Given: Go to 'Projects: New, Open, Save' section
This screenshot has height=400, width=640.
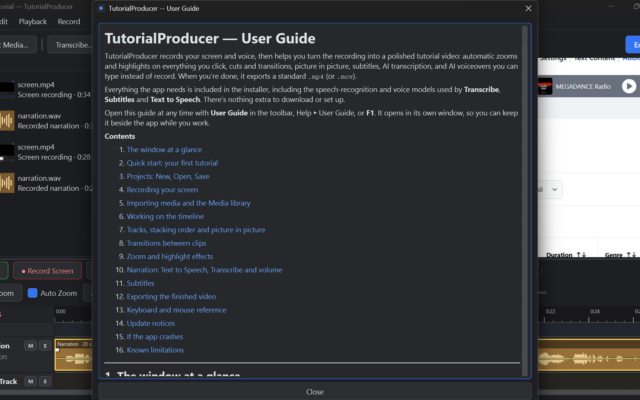Looking at the screenshot, I should pyautogui.click(x=168, y=176).
